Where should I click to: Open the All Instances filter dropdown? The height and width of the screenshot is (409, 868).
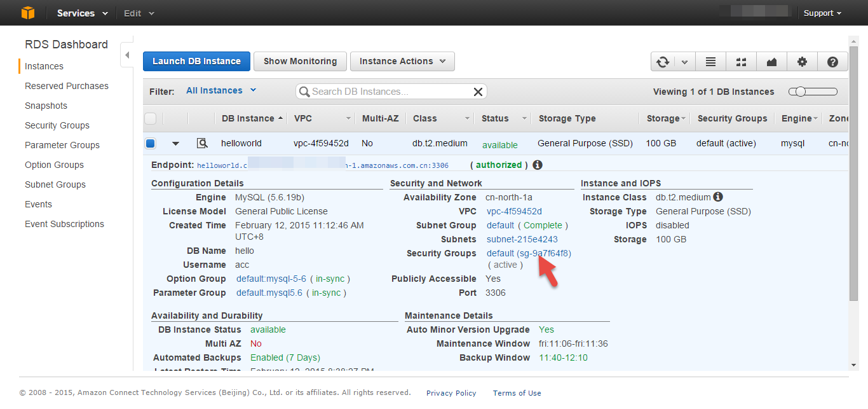point(220,90)
